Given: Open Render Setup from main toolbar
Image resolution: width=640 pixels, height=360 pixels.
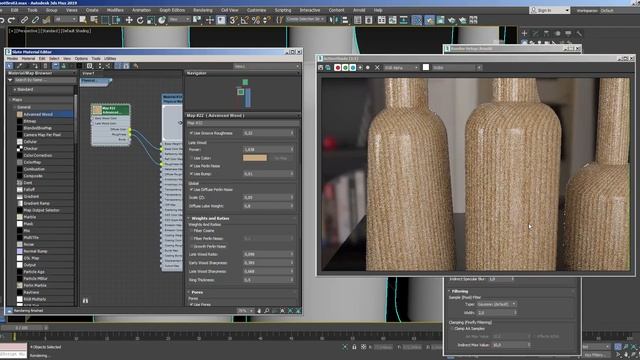Looking at the screenshot, I should tap(429, 20).
